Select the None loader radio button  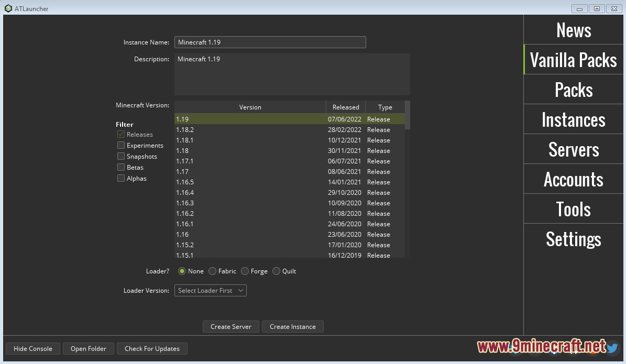[182, 271]
